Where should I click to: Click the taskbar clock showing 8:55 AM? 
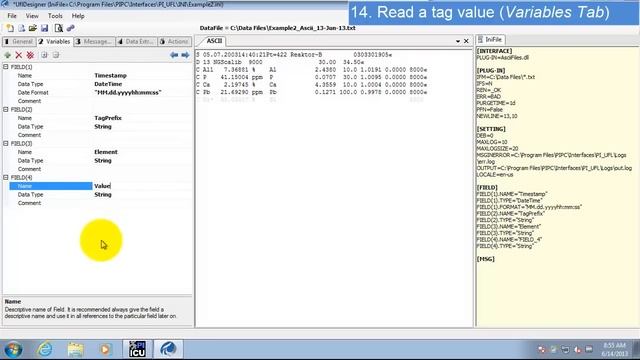click(x=614, y=349)
